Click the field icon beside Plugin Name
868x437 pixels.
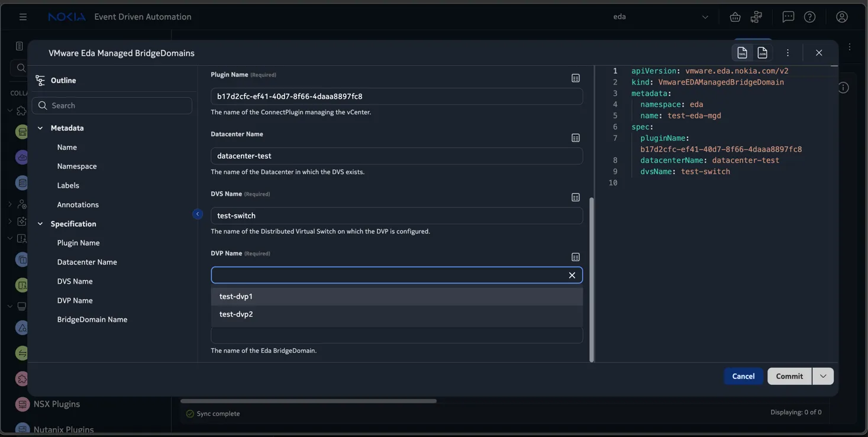point(575,78)
